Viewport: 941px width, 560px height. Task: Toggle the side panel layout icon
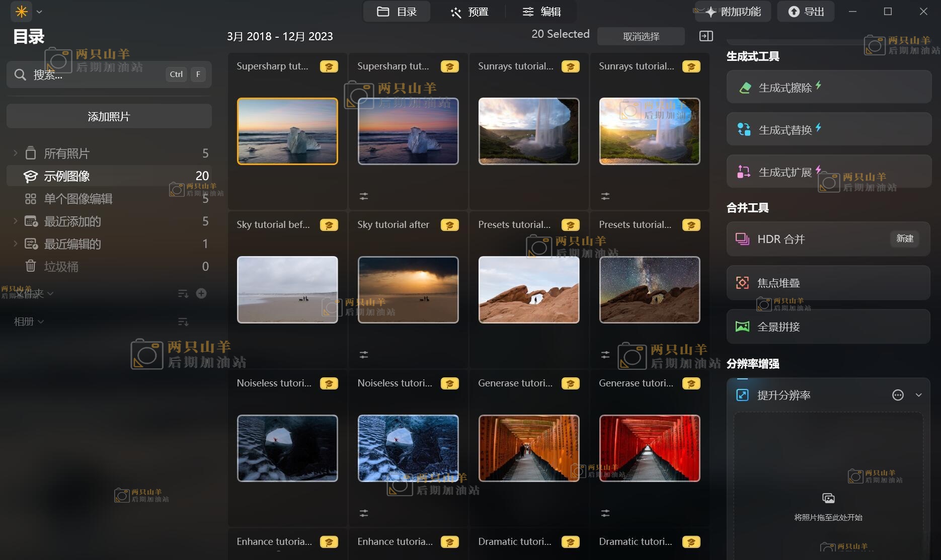706,36
